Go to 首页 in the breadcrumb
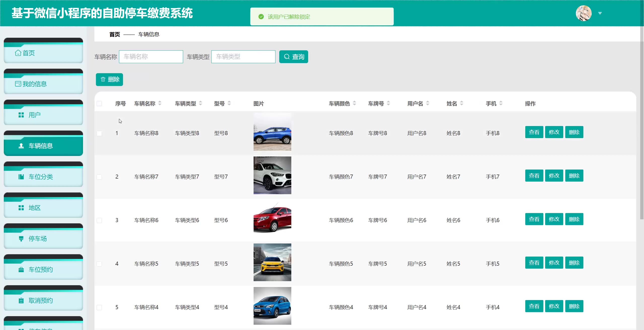Screen dimensions: 644x330 (x=115, y=34)
